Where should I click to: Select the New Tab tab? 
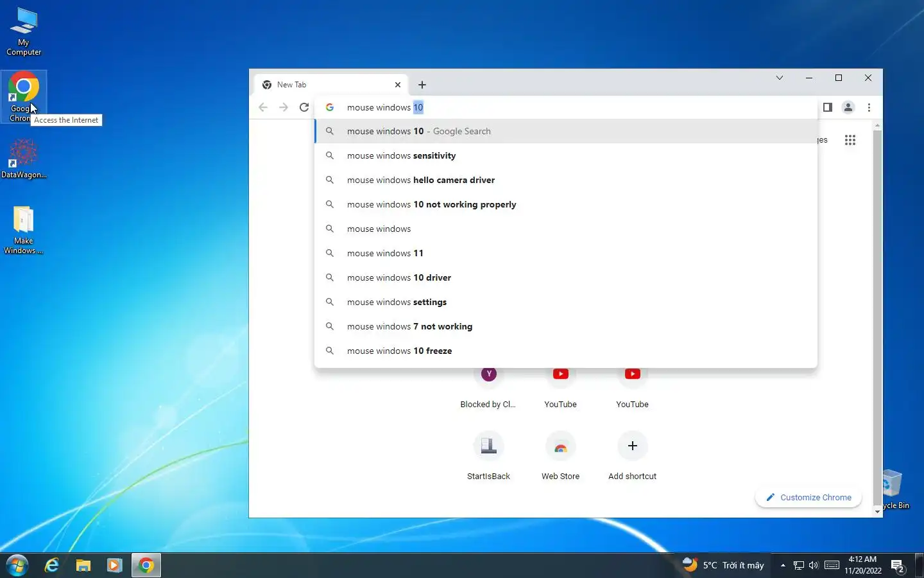(332, 85)
